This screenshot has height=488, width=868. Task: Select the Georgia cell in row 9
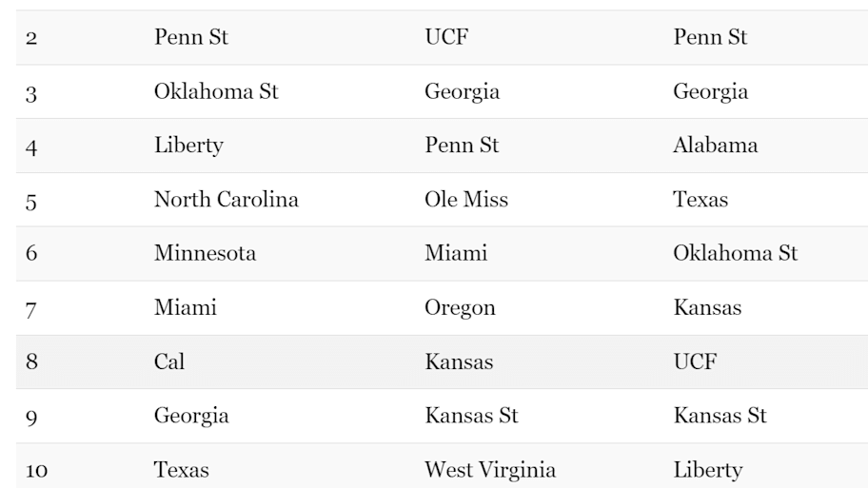pyautogui.click(x=190, y=417)
